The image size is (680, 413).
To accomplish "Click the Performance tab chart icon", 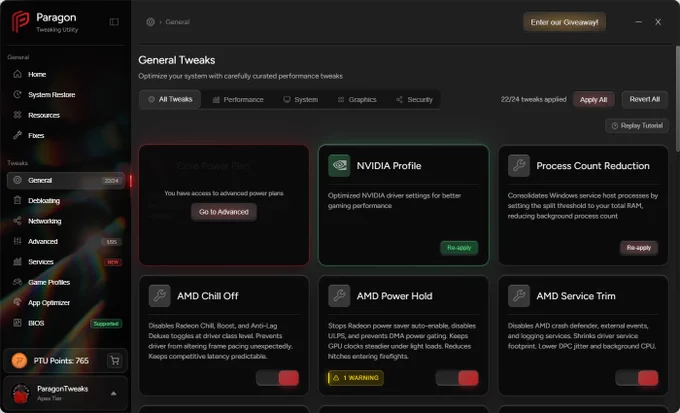I will click(216, 100).
